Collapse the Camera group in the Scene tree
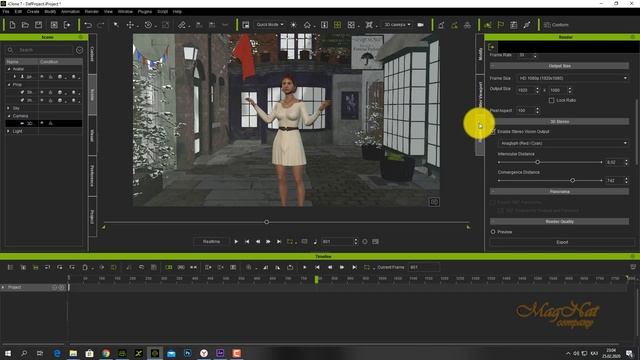Viewport: 640px width, 360px height. [9, 116]
